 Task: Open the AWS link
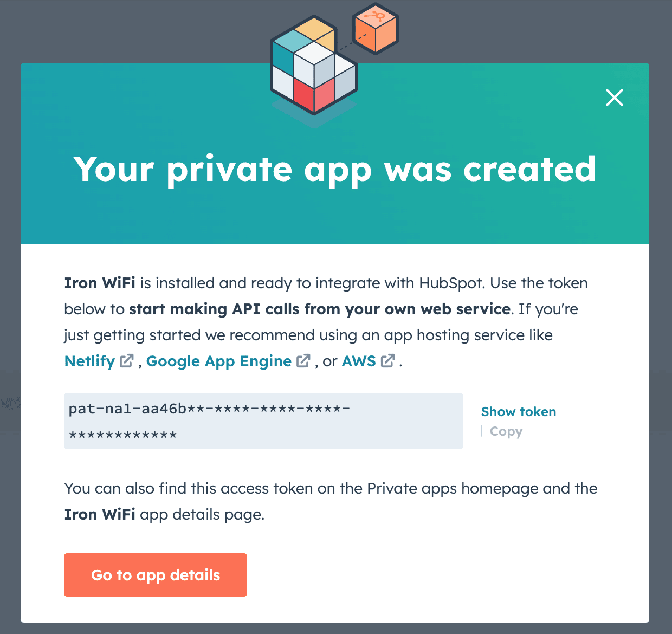(x=359, y=361)
